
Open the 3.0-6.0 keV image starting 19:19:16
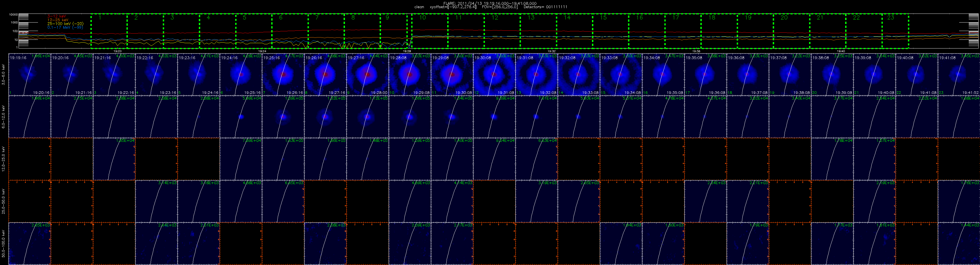pos(30,74)
